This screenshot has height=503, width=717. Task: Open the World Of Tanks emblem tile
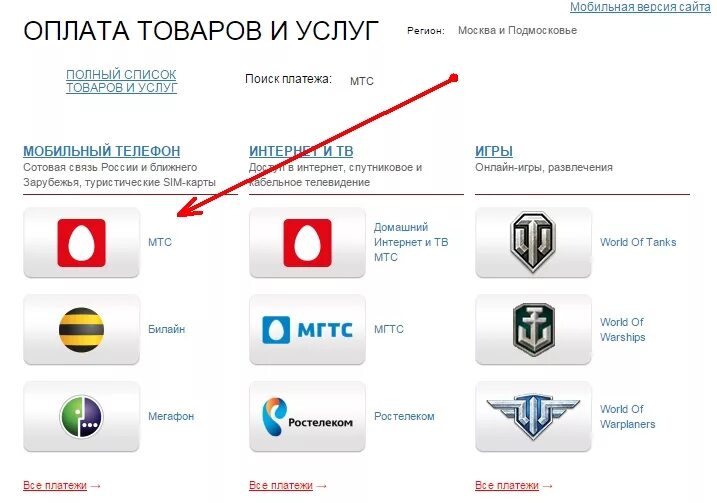pos(533,242)
